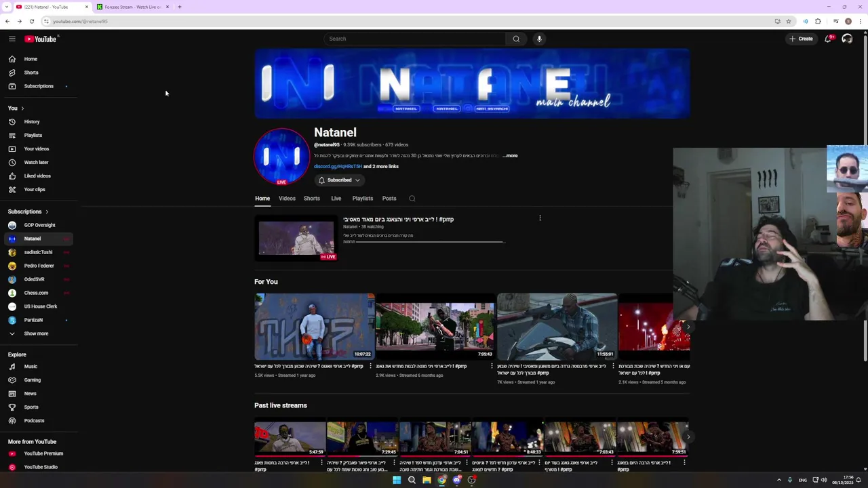Open taskbar File Explorer
This screenshot has width=868, height=488.
click(x=427, y=480)
